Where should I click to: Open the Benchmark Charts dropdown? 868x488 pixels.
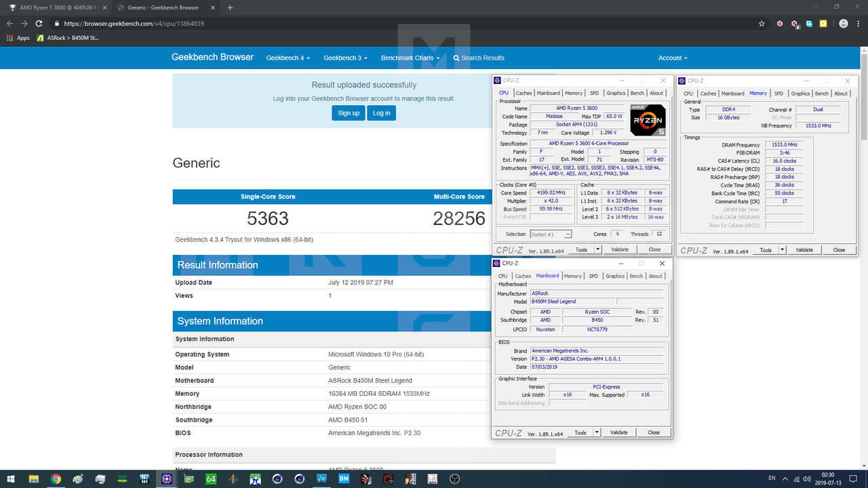(x=410, y=58)
